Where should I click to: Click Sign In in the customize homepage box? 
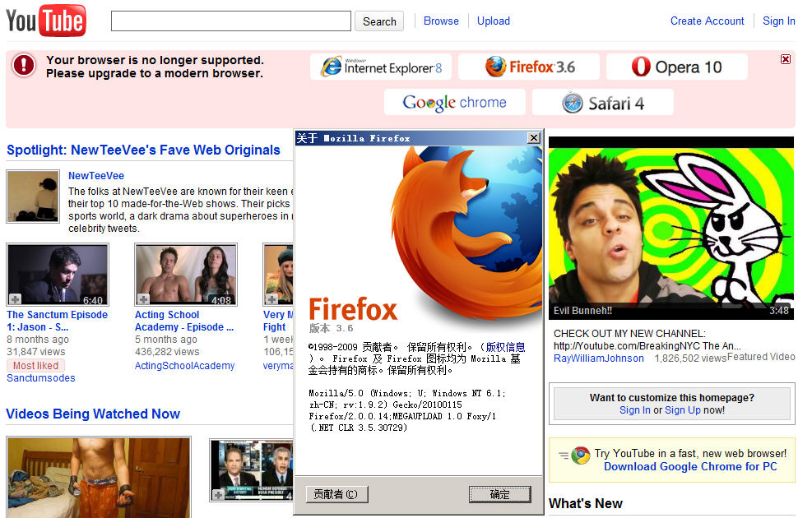[x=635, y=410]
